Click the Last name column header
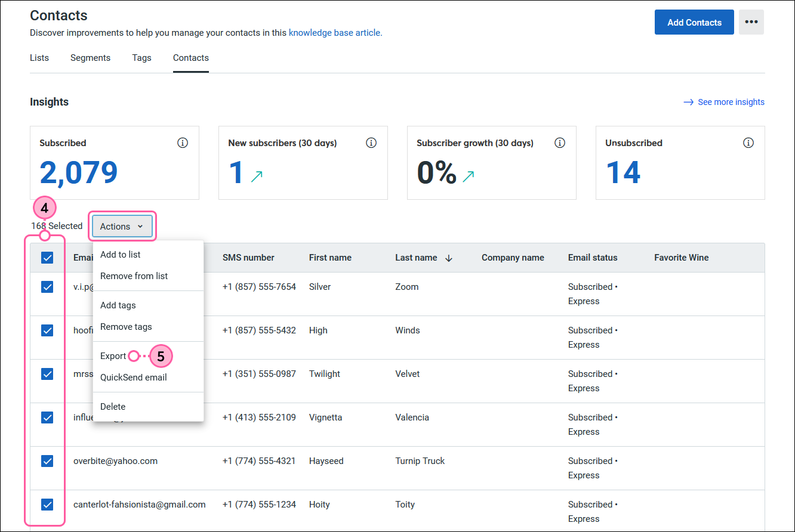Screen dimensions: 795x532 pyautogui.click(x=416, y=258)
